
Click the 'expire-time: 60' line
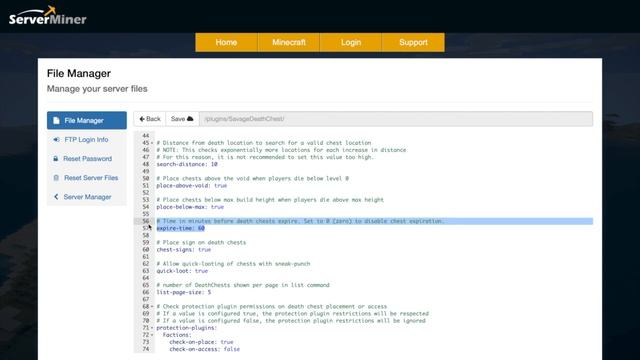[180, 228]
